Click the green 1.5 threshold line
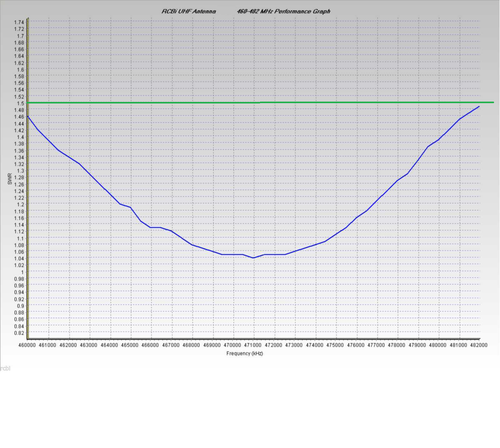Image resolution: width=500 pixels, height=448 pixels. click(260, 103)
